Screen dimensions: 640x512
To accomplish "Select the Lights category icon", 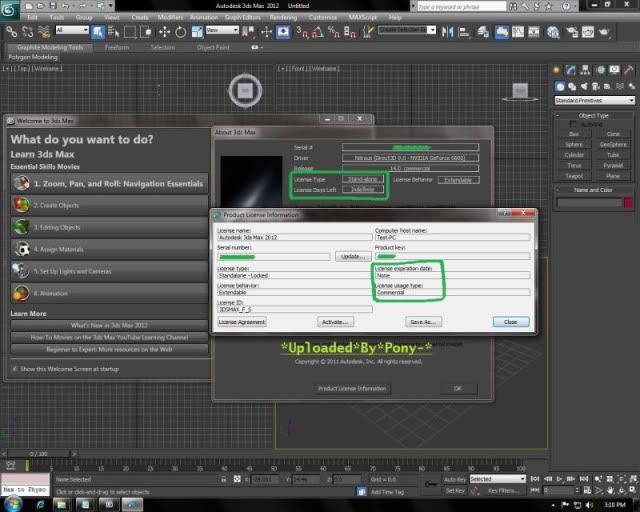I will [584, 87].
